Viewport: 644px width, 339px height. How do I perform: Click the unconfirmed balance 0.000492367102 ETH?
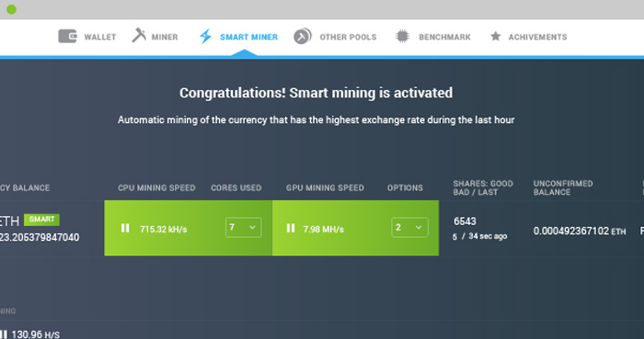(x=580, y=232)
